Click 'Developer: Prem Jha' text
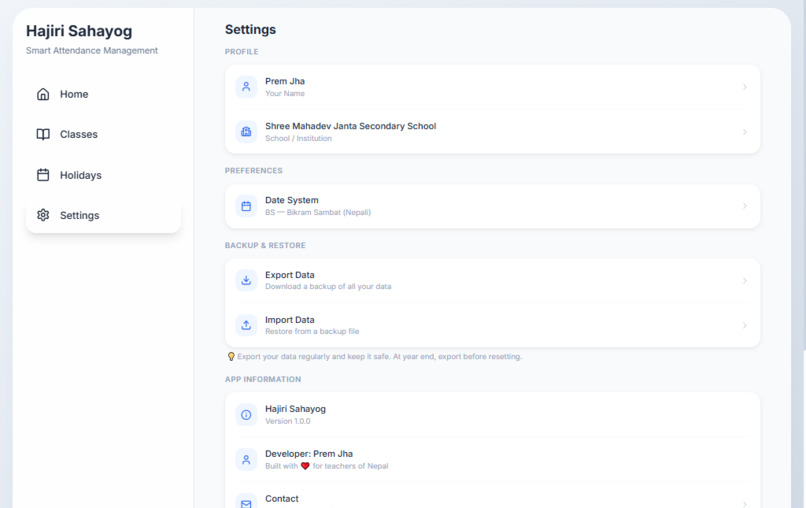This screenshot has height=508, width=806. [309, 453]
